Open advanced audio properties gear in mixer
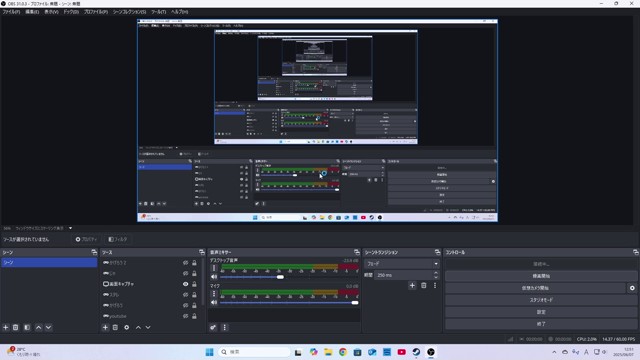Screen dimensions: 640x360 (x=213, y=327)
